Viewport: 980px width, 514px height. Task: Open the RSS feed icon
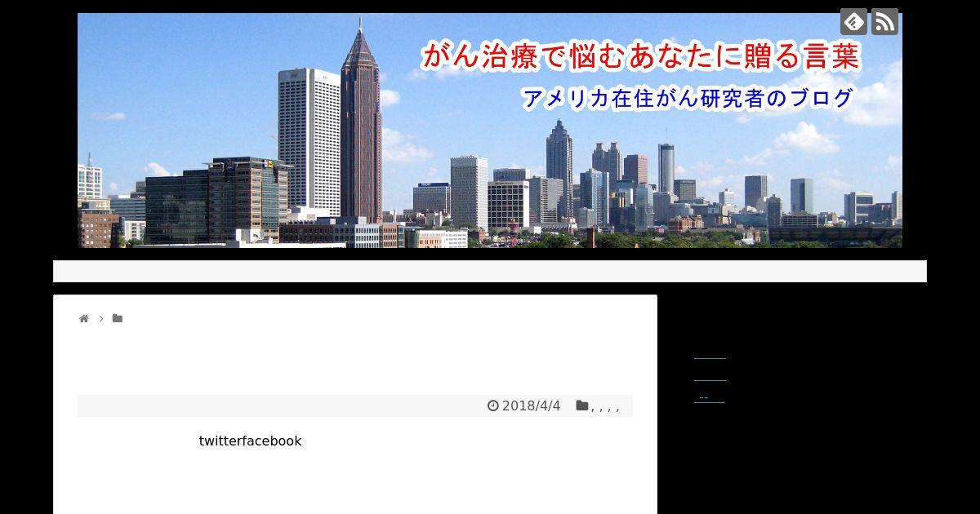(884, 21)
